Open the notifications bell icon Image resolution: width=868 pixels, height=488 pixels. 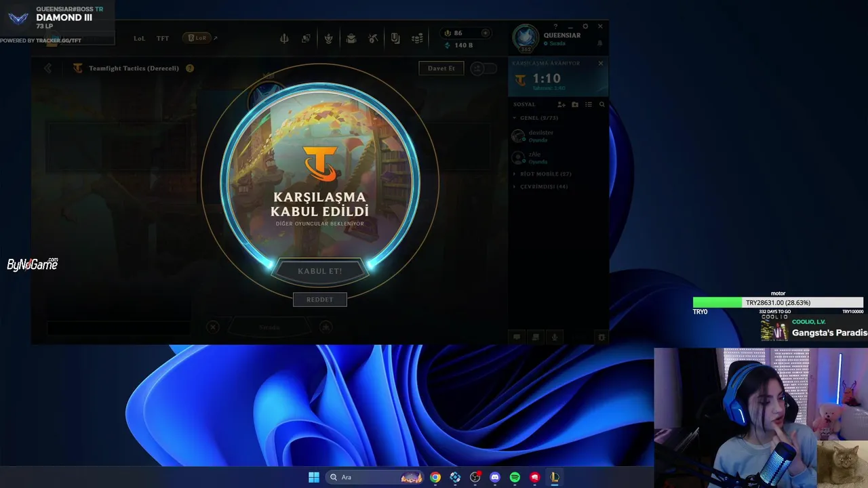pyautogui.click(x=599, y=43)
